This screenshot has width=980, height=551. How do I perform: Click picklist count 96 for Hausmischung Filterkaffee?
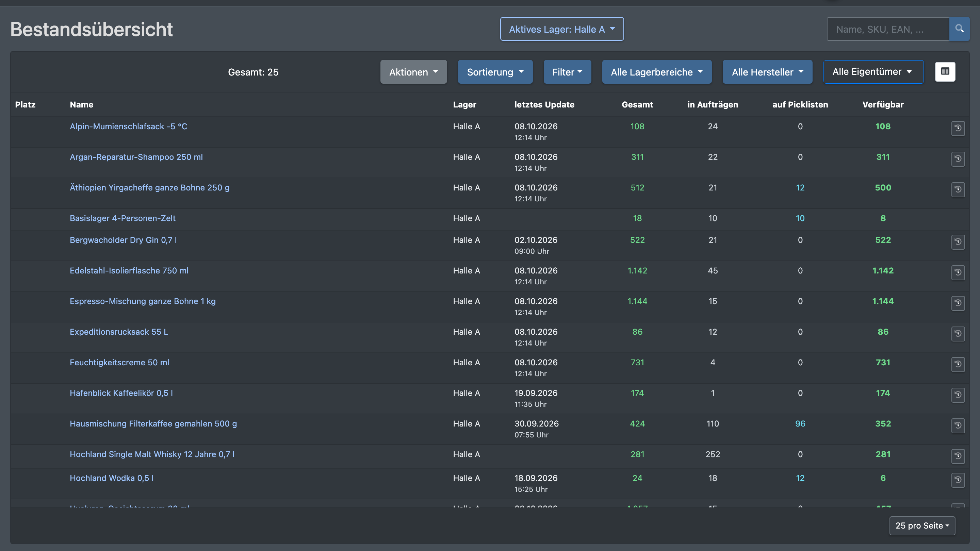click(800, 423)
